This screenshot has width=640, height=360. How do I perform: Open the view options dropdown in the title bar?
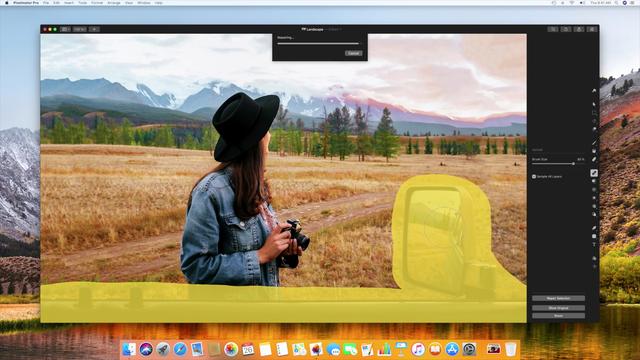point(65,29)
